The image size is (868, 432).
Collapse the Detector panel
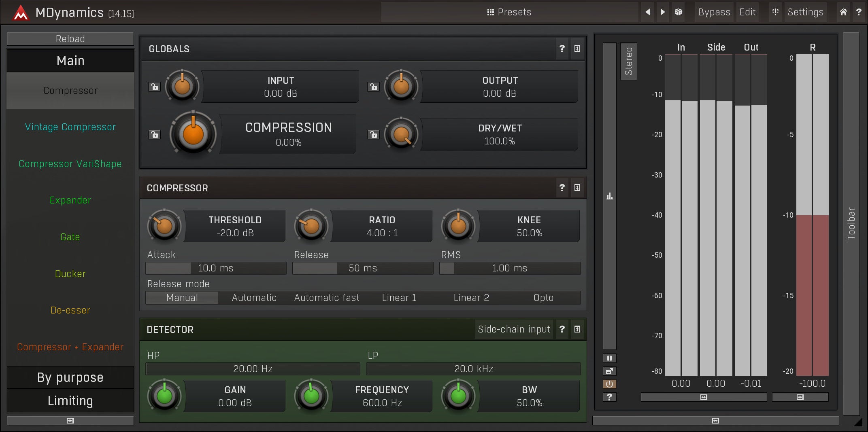577,329
